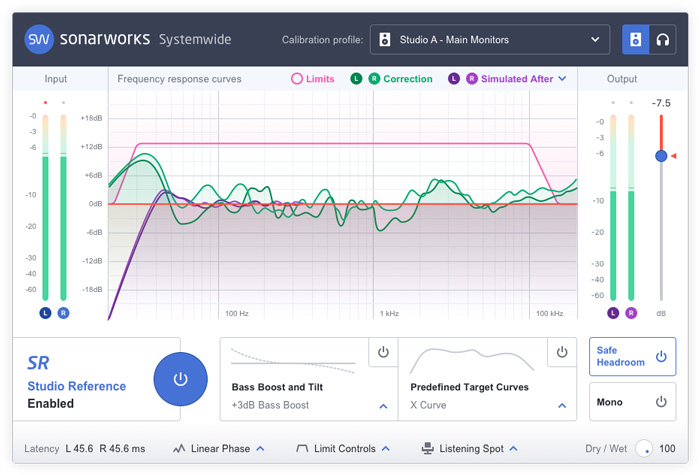Toggle Bass Boost and Tilt power
This screenshot has height=475, width=700.
tap(383, 352)
